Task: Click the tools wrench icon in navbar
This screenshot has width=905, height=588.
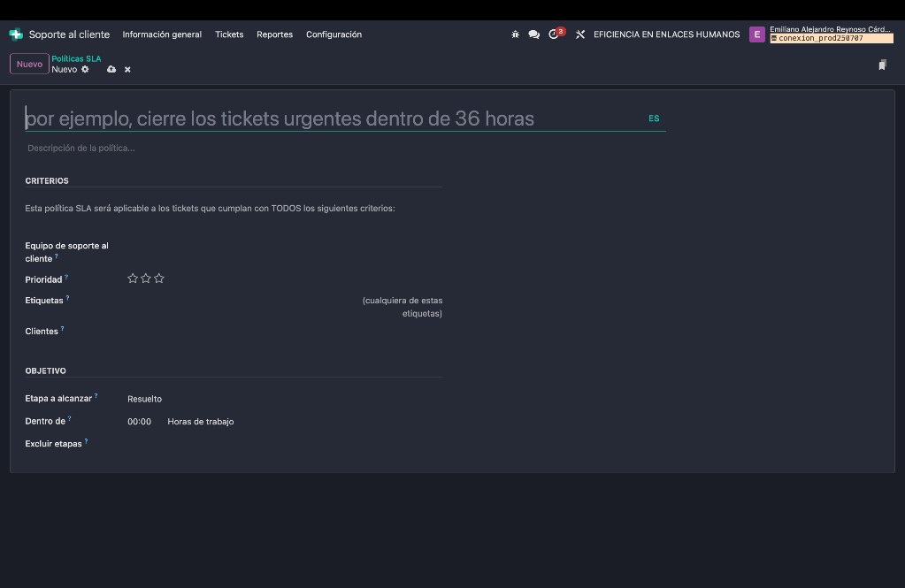Action: point(580,34)
